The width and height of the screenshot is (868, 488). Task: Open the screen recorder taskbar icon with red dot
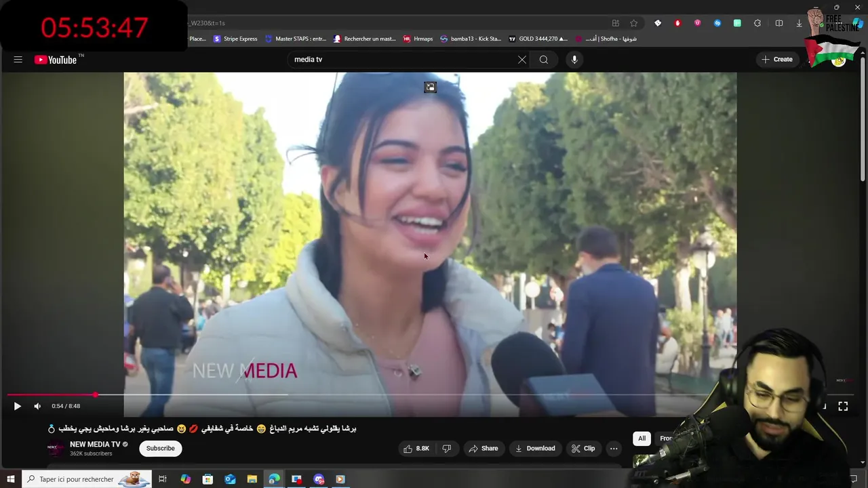[296, 479]
